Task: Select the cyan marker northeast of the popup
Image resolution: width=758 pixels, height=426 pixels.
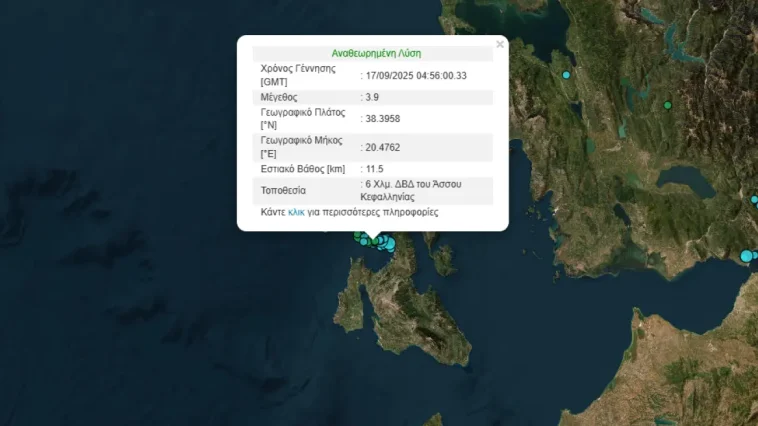Action: (x=566, y=76)
